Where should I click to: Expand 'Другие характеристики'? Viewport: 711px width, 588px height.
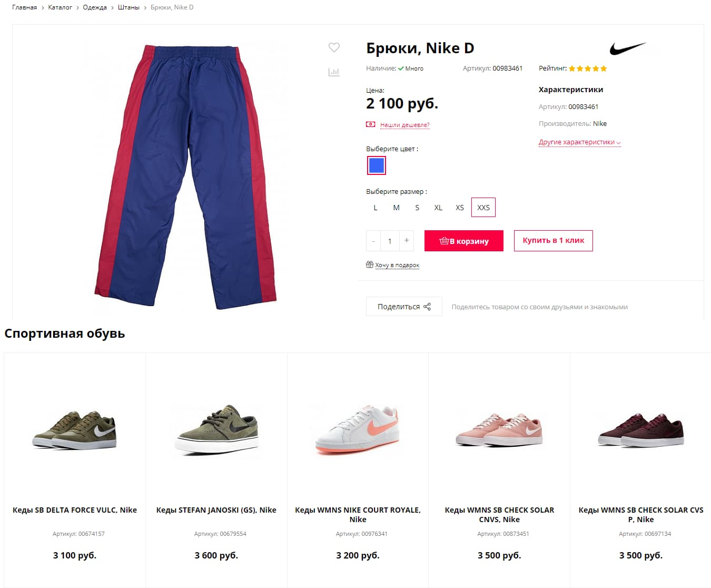[x=579, y=142]
